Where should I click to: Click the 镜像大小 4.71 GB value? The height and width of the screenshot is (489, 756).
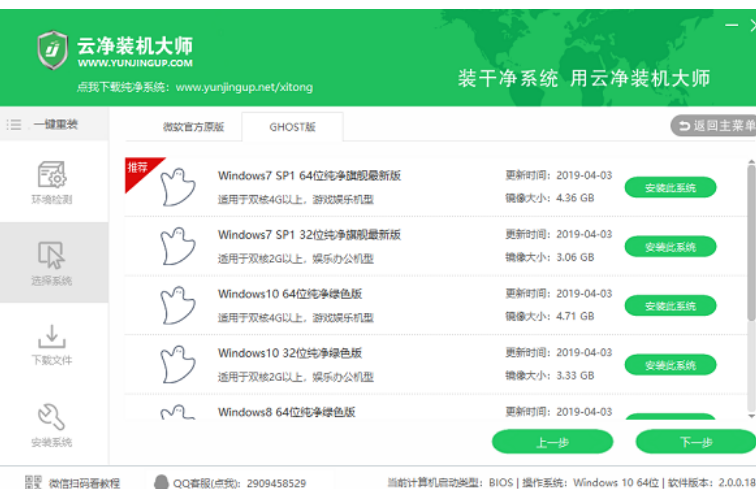[575, 316]
